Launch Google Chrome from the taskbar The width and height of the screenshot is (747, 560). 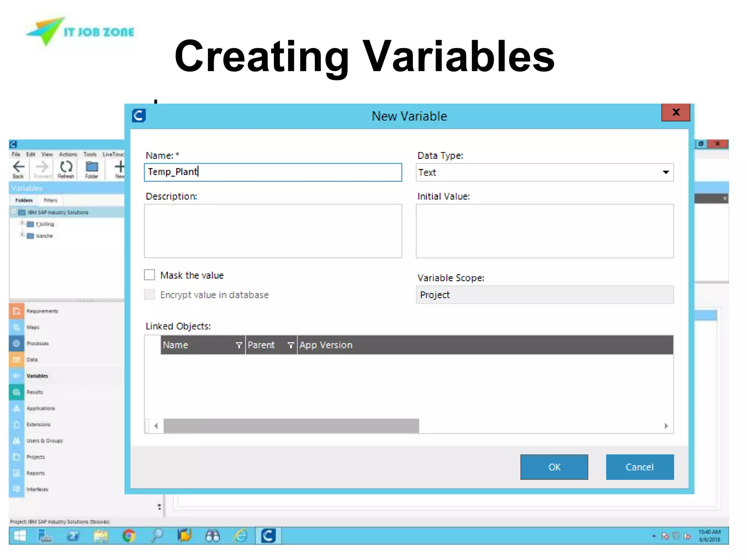coord(129,536)
